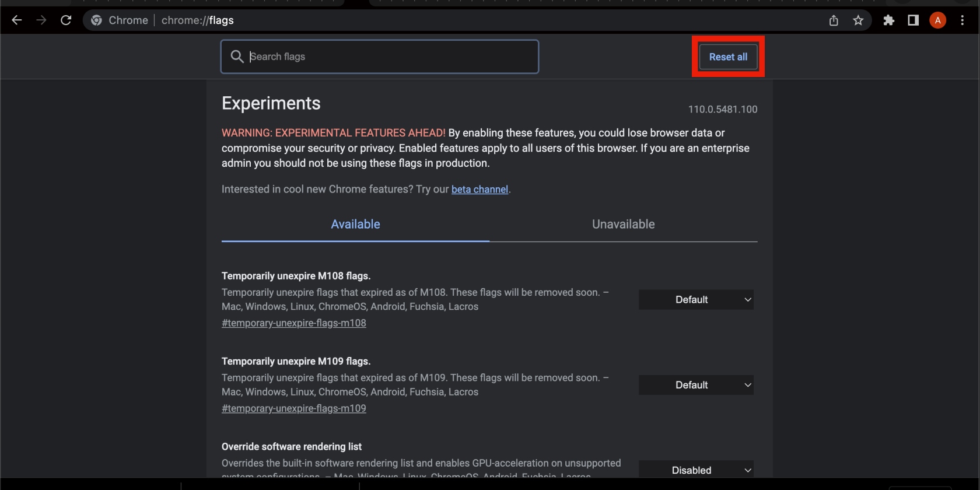This screenshot has width=980, height=490.
Task: Switch to the Available tab
Action: pyautogui.click(x=355, y=225)
